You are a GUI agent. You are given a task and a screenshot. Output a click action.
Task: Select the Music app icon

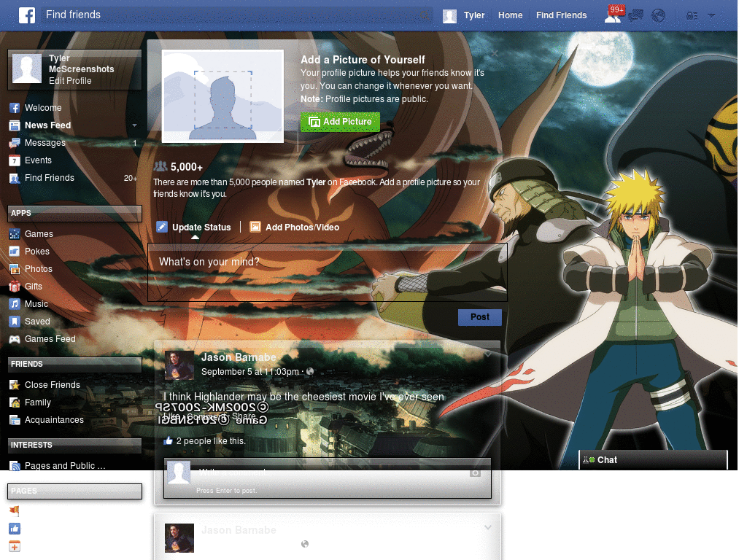pos(16,303)
